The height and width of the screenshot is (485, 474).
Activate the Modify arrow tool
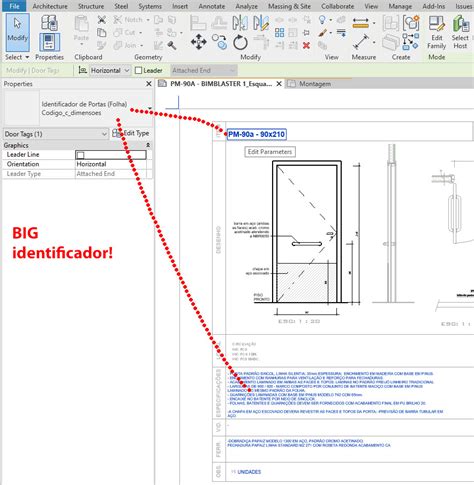[17, 32]
